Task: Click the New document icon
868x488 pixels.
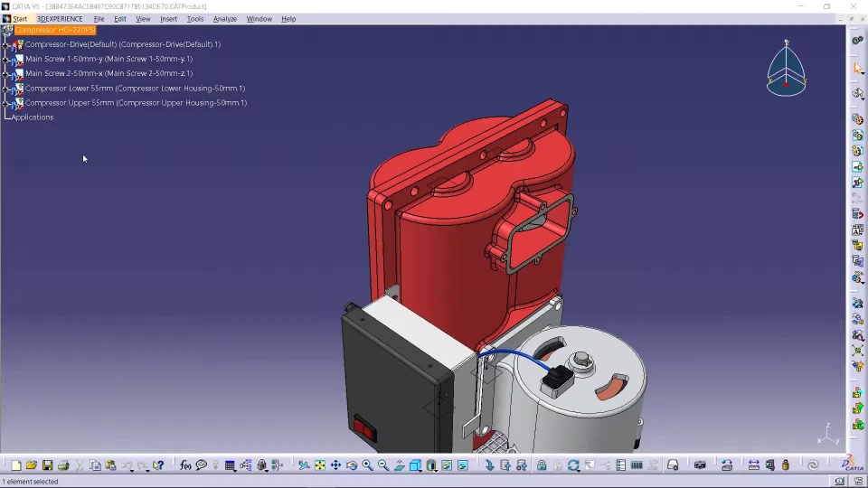Action: pyautogui.click(x=15, y=465)
